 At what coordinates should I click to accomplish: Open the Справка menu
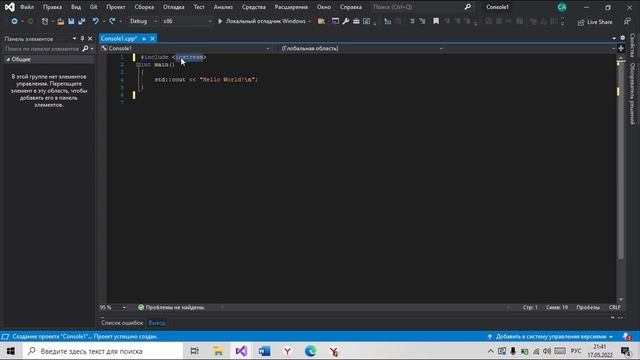pyautogui.click(x=351, y=7)
